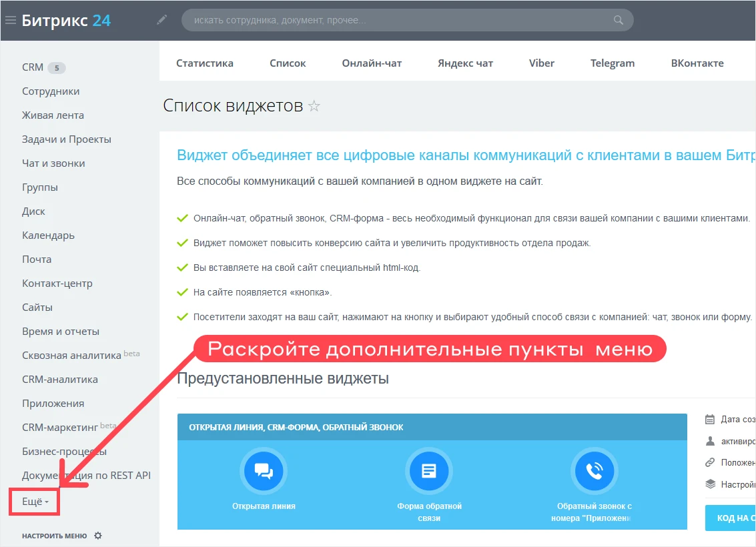Click the Открытая линия label in widget
Image resolution: width=756 pixels, height=547 pixels.
pos(264,506)
